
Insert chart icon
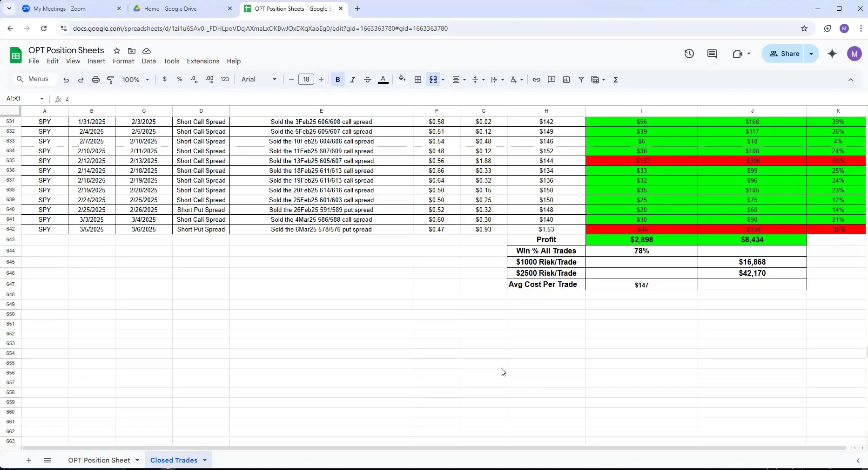pyautogui.click(x=566, y=80)
